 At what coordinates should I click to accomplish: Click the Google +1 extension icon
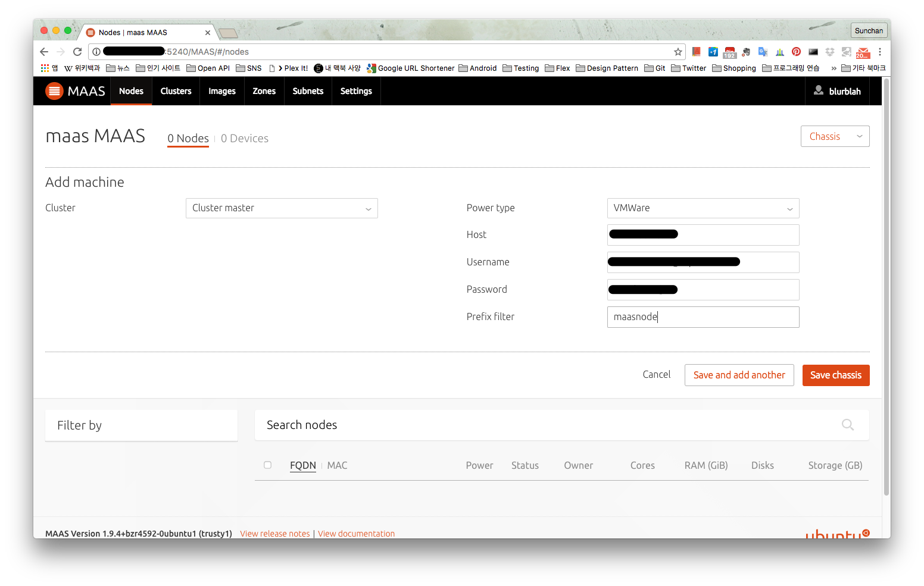click(713, 52)
